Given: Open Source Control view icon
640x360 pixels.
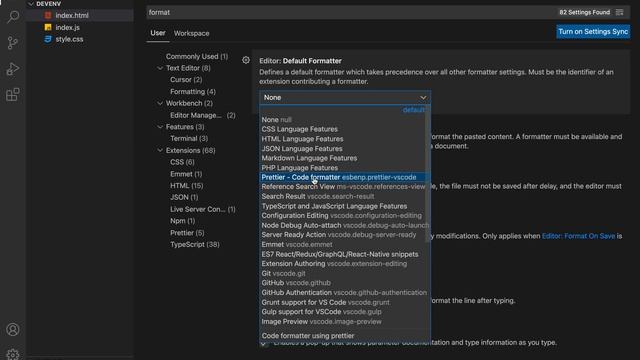Looking at the screenshot, I should [13, 43].
